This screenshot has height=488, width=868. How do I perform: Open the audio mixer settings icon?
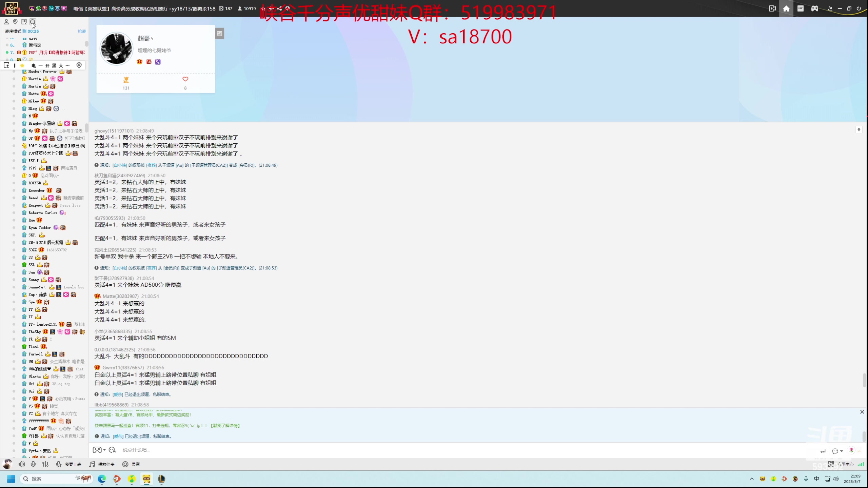click(x=45, y=464)
